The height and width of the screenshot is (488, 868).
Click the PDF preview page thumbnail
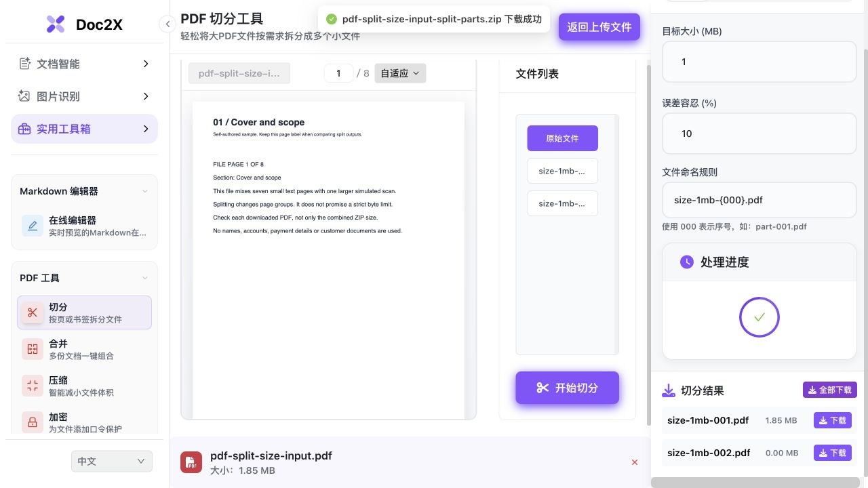(x=329, y=260)
